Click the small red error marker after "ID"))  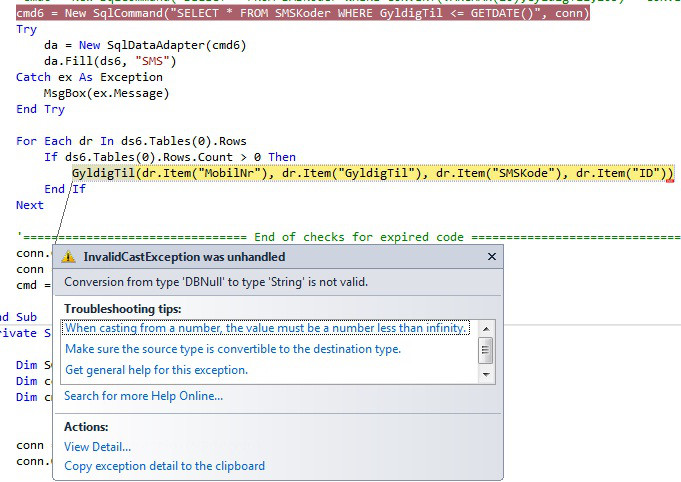(670, 181)
